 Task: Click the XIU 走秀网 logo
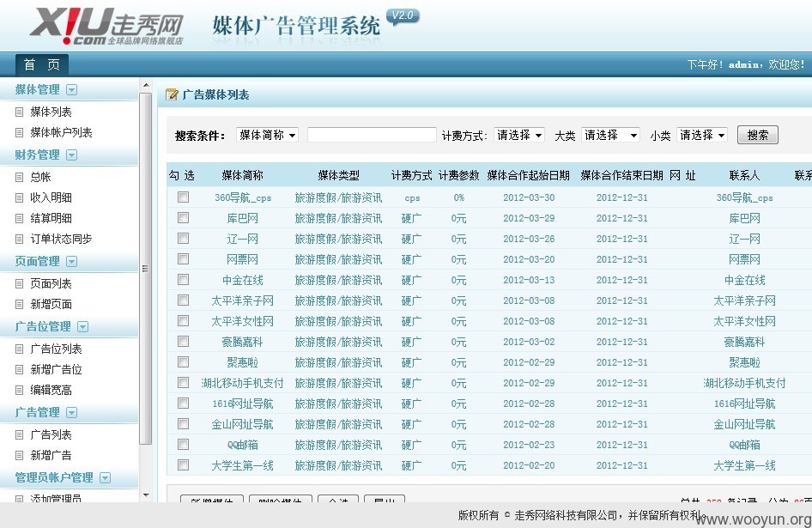coord(106,26)
